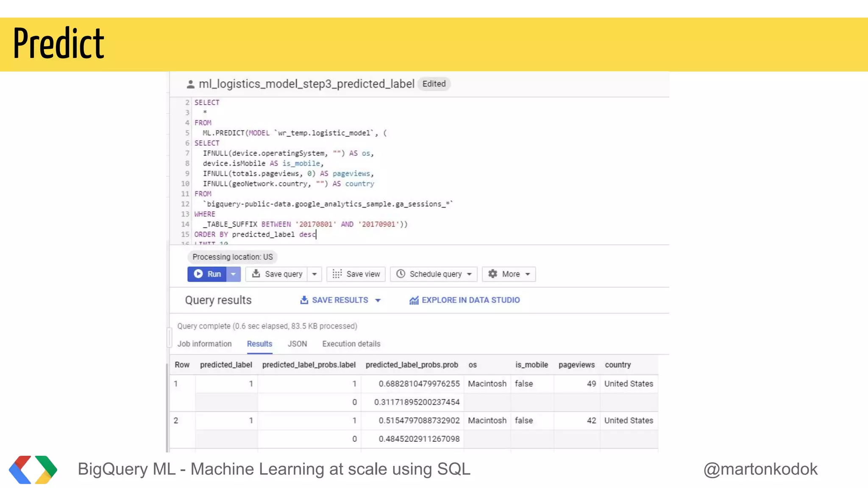Click pageviews value 49

tap(591, 384)
